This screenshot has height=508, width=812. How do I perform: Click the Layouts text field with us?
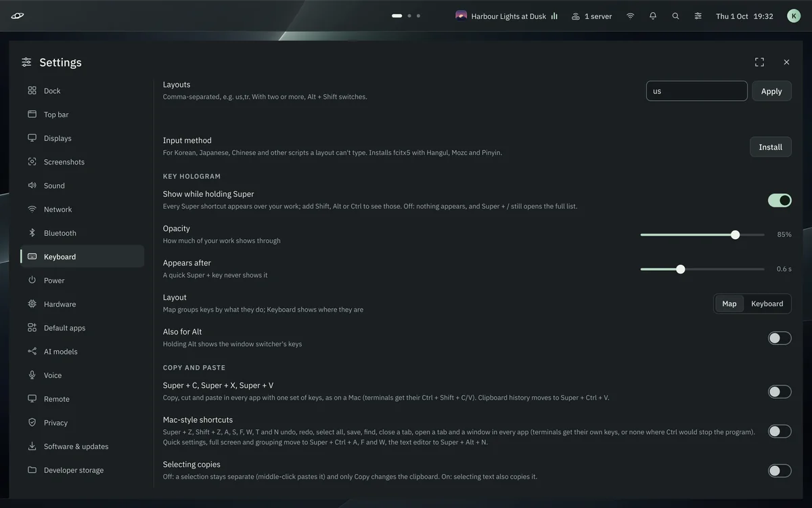(x=697, y=91)
